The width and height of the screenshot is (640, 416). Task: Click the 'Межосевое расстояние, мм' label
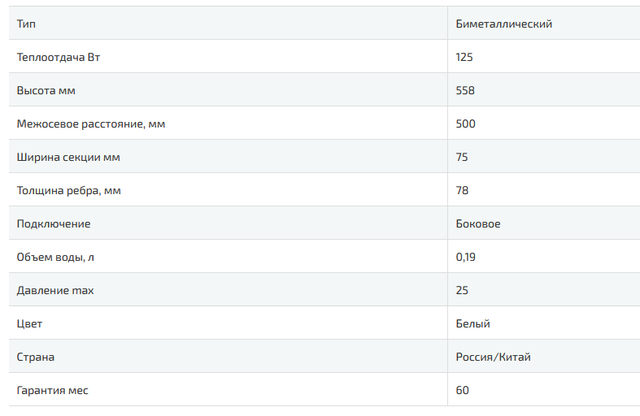click(x=92, y=123)
